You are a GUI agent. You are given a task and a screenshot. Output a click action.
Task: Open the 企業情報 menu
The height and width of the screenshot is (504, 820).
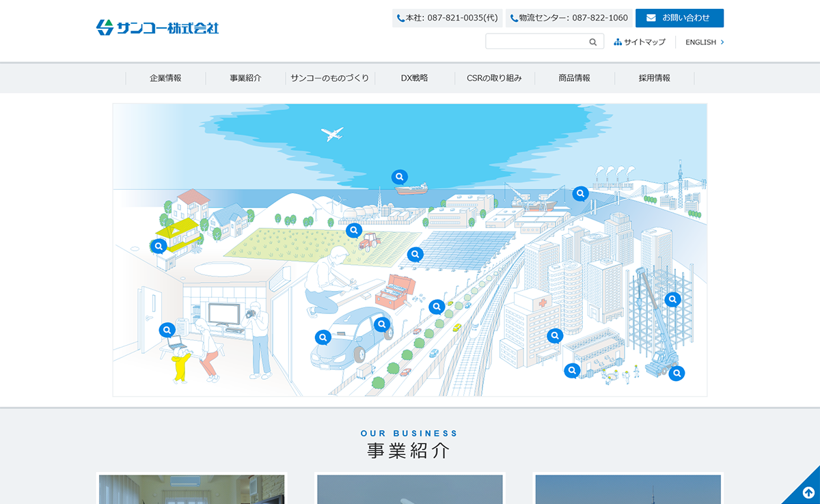point(165,78)
